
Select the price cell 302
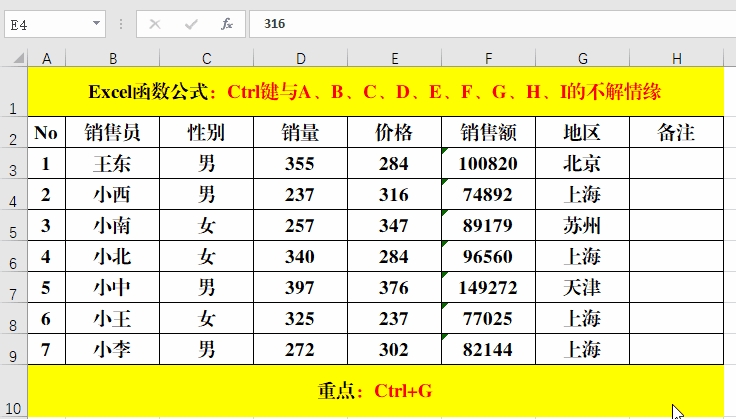click(x=394, y=349)
